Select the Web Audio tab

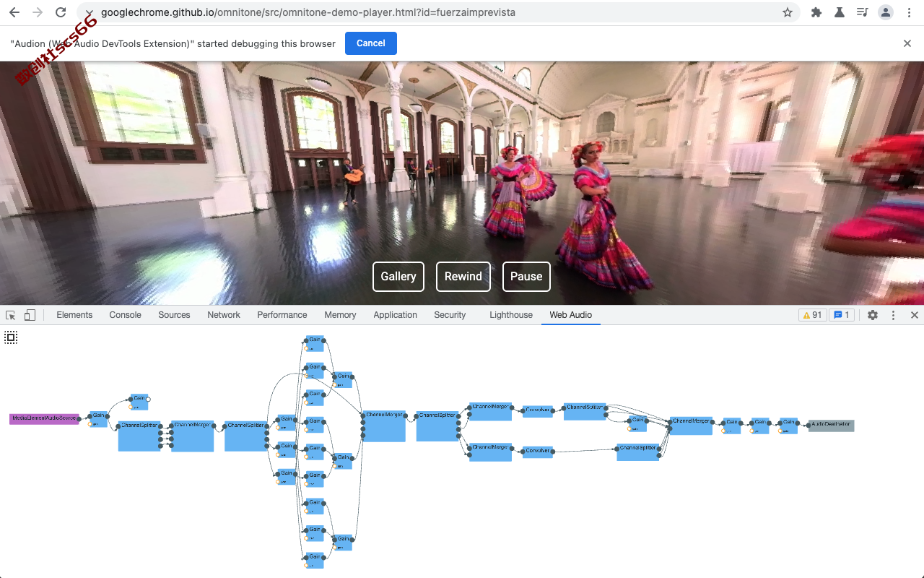click(x=571, y=315)
